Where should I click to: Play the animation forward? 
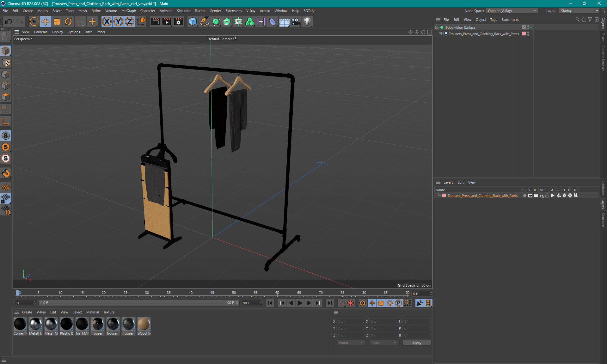point(300,303)
